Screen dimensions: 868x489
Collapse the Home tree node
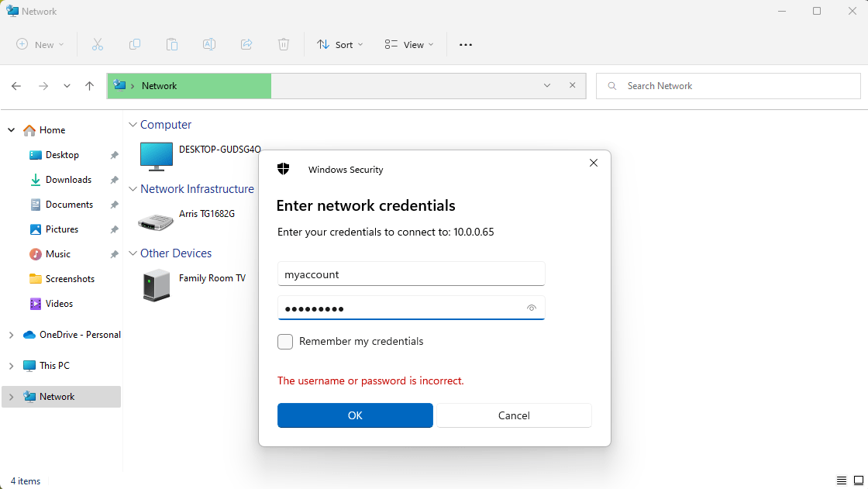pos(11,130)
